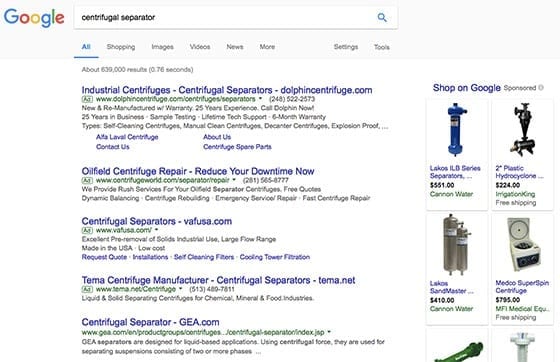The width and height of the screenshot is (560, 362).
Task: Click the Request Quote sitelink
Action: click(x=104, y=257)
